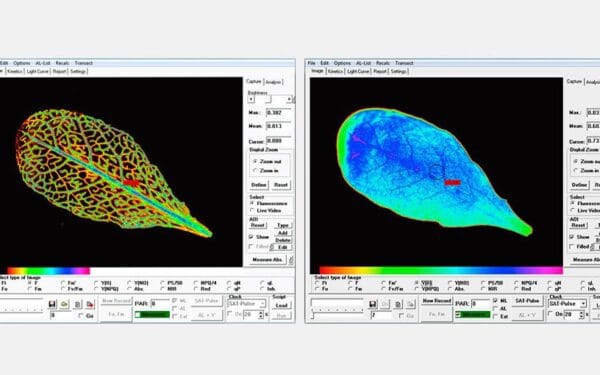Viewport: 600px width, 375px height.
Task: Enable the AL checkbox in right window
Action: coord(496,308)
